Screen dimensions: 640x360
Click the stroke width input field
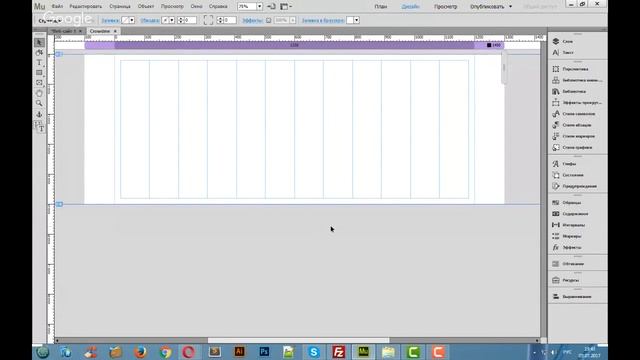pos(190,20)
